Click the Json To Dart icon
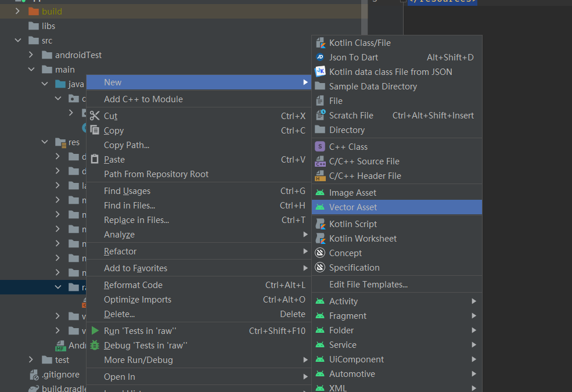The height and width of the screenshot is (392, 572). pos(320,57)
